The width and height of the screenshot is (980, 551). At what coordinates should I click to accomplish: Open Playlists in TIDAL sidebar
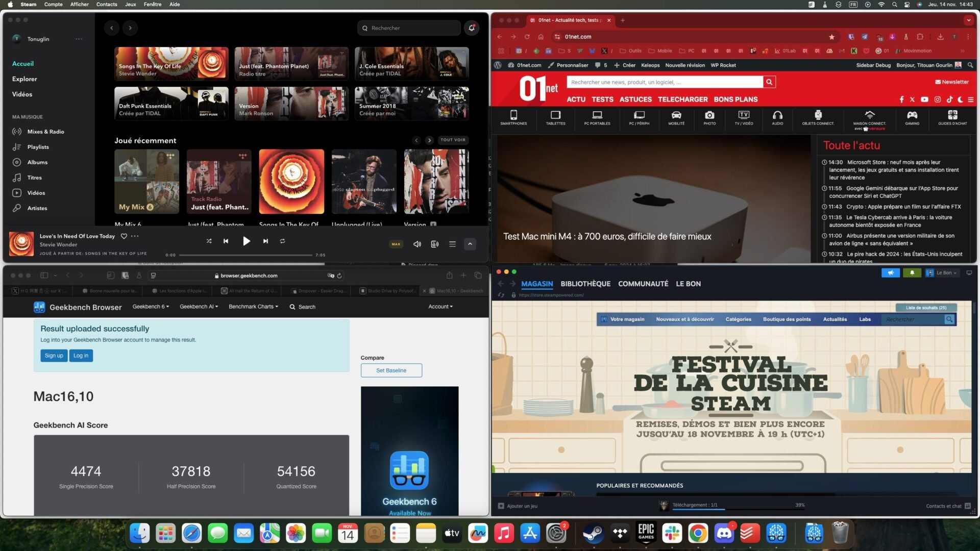tap(38, 147)
